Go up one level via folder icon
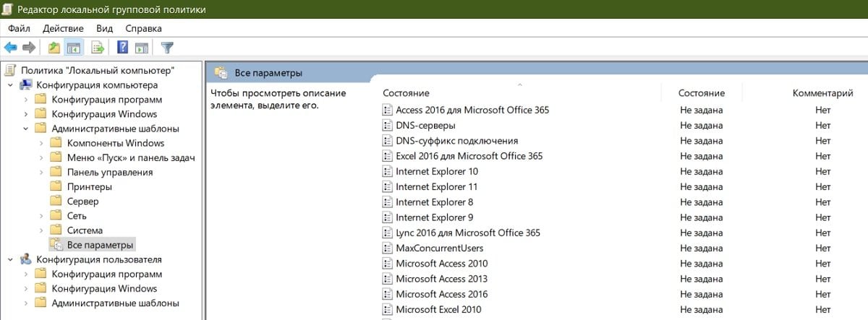Viewport: 868px width, 320px height. 54,48
